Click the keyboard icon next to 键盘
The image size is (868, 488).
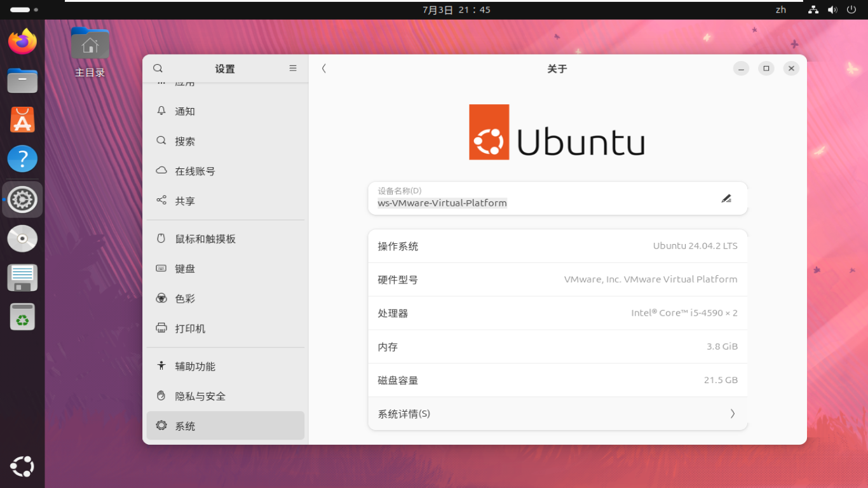point(161,268)
